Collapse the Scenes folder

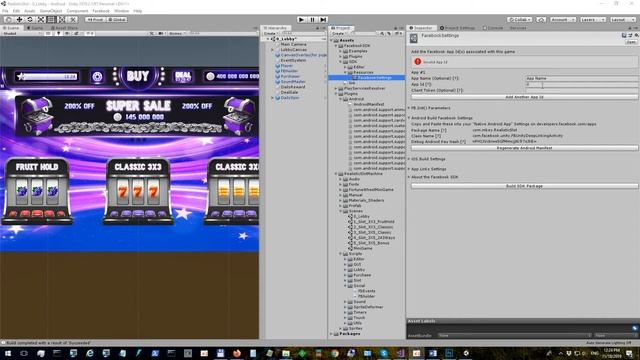(341, 211)
